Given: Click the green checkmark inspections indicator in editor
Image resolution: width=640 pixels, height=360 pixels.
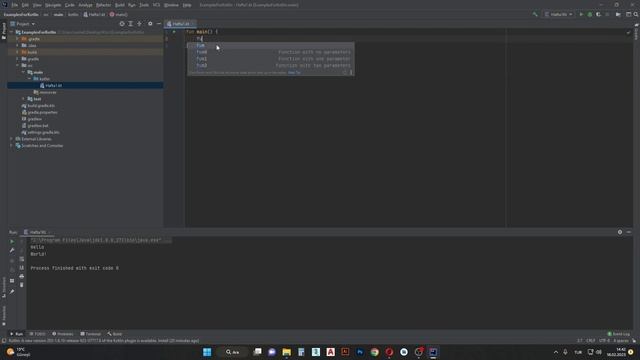Looking at the screenshot, I should click(628, 32).
